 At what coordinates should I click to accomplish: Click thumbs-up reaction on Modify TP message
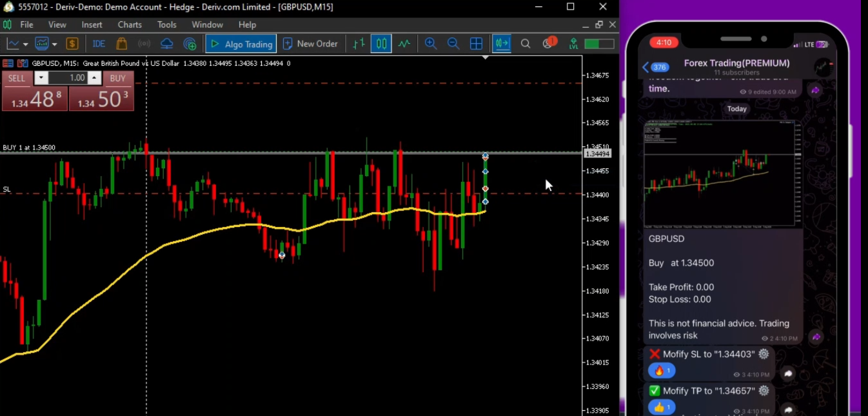pyautogui.click(x=662, y=407)
